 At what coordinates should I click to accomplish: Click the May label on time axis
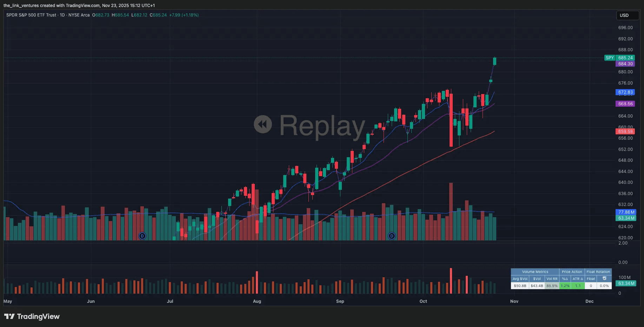click(x=8, y=301)
